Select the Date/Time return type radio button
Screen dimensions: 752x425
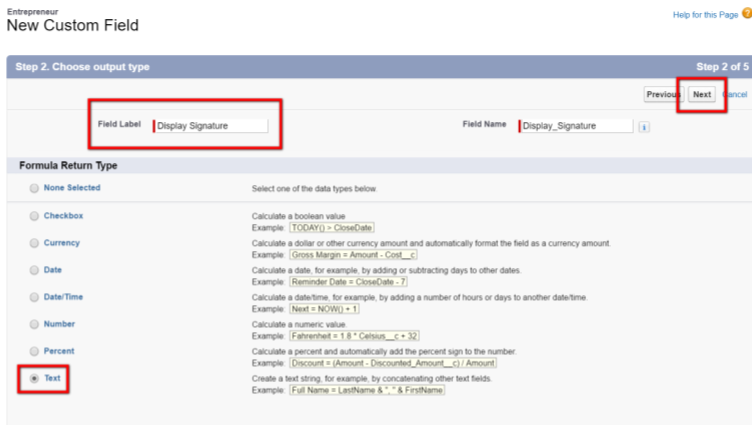(x=34, y=297)
